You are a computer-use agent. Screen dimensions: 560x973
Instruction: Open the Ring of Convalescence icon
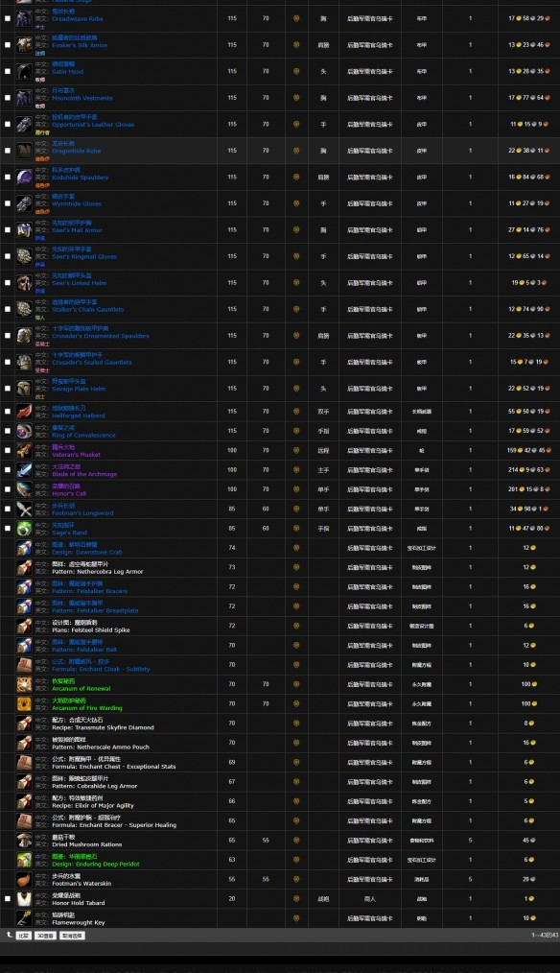(24, 431)
